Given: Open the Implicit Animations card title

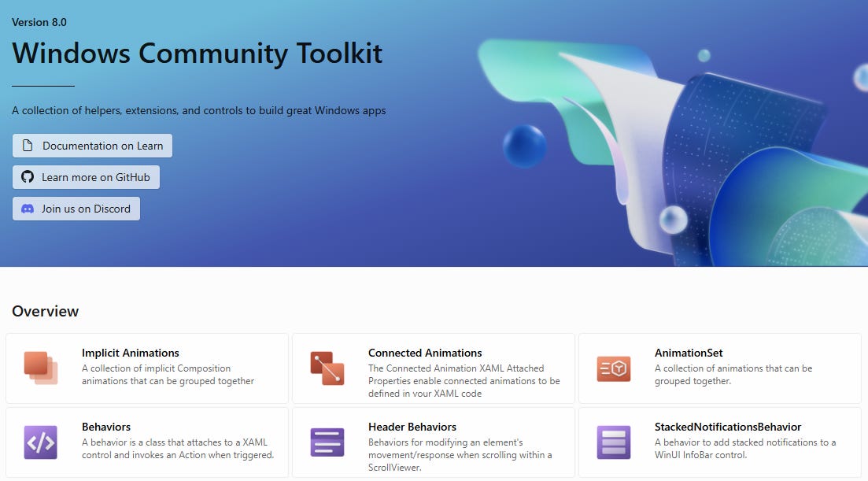Looking at the screenshot, I should coord(131,353).
